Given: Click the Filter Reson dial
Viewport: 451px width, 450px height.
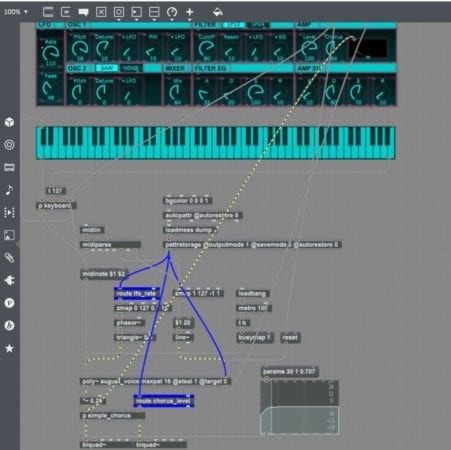Looking at the screenshot, I should point(231,50).
